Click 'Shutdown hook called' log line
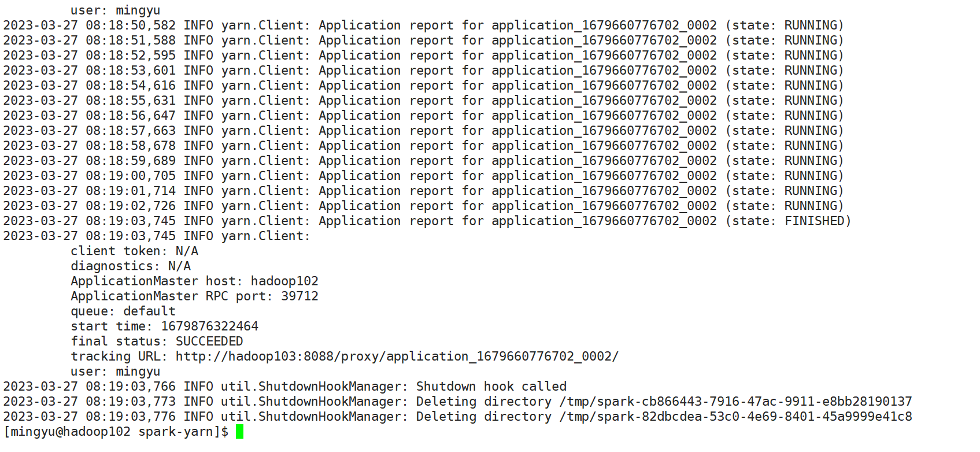 coord(285,387)
